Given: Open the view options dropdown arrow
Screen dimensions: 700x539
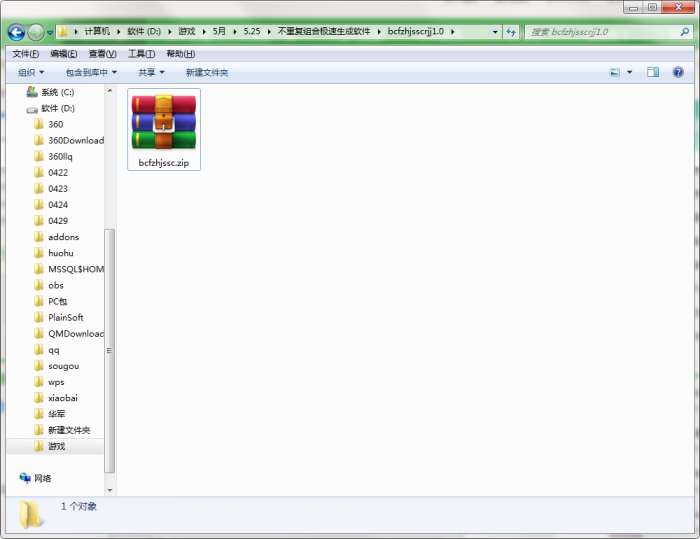Looking at the screenshot, I should pyautogui.click(x=629, y=72).
